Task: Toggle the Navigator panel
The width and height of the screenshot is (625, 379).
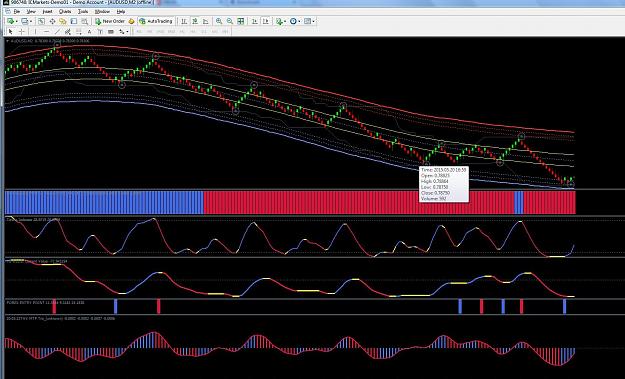Action: coord(63,21)
